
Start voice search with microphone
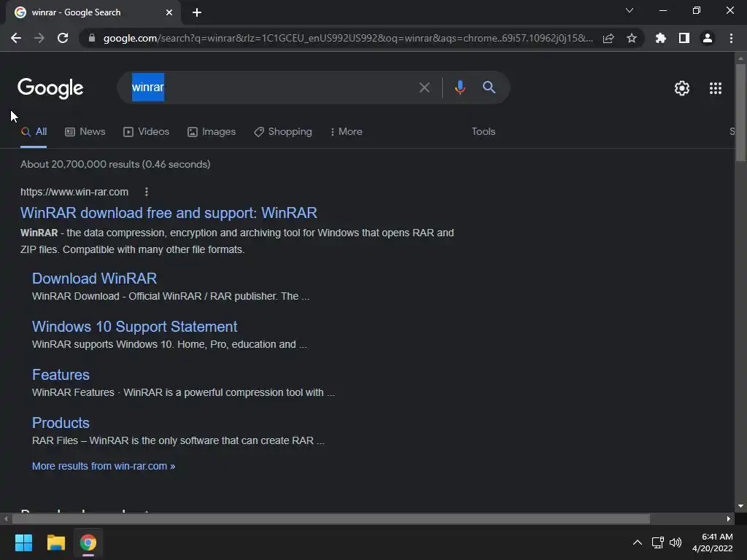click(x=460, y=87)
